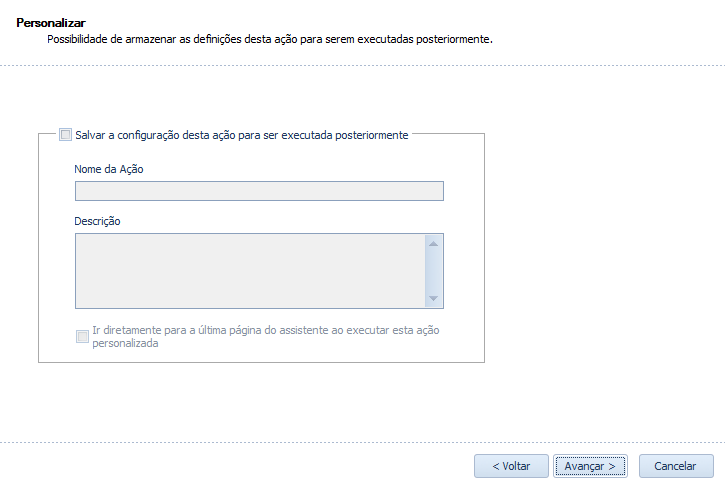Click the Descrição scrollbar track middle
Image resolution: width=725 pixels, height=488 pixels.
433,271
